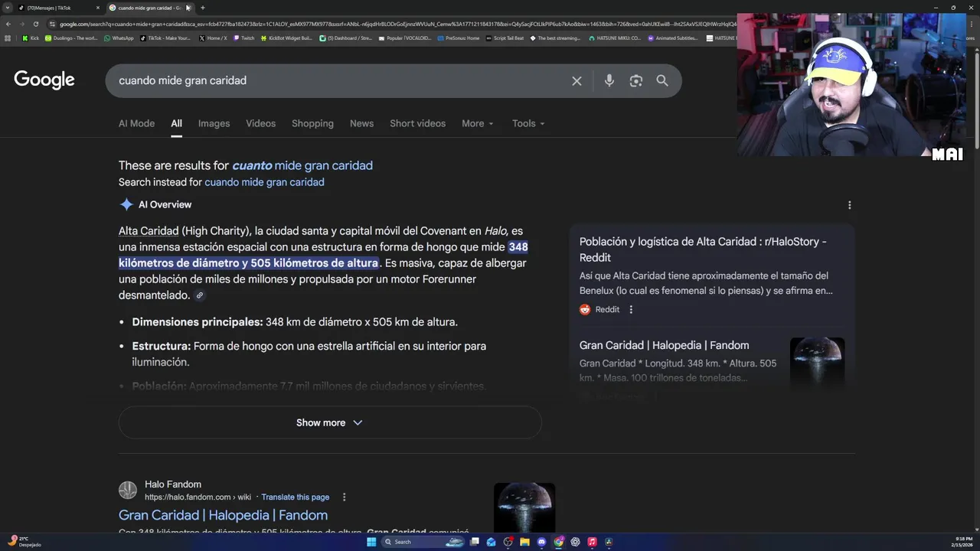Open Windows Start menu
The height and width of the screenshot is (551, 980).
pyautogui.click(x=371, y=542)
